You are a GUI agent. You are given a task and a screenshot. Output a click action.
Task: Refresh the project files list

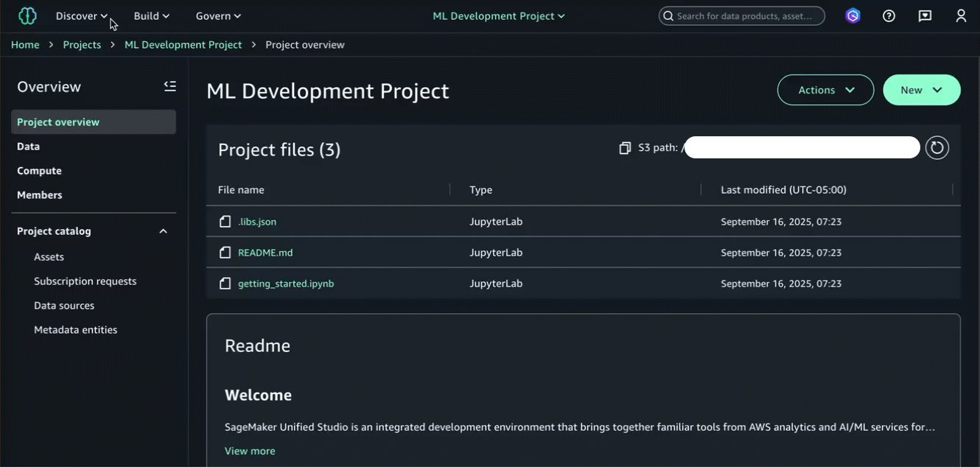937,148
